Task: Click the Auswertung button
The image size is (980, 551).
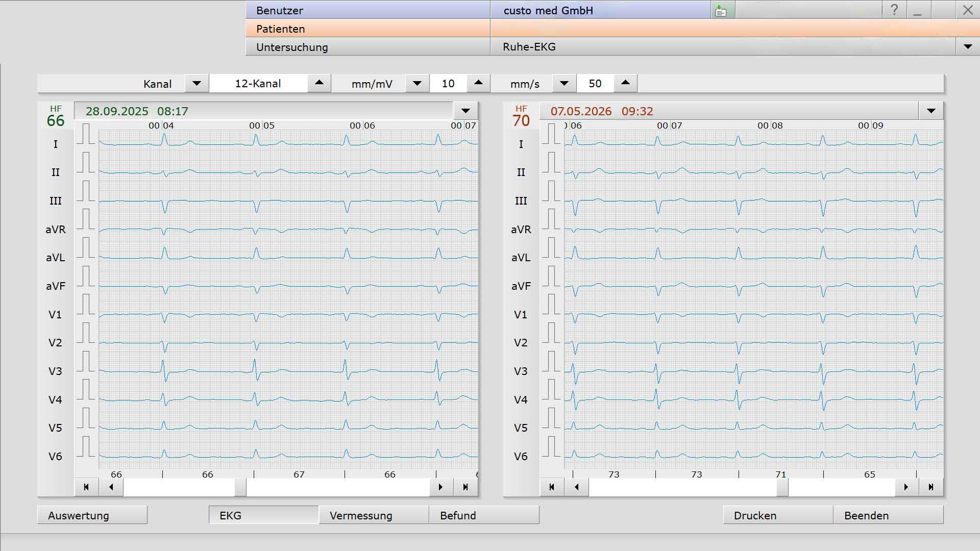Action: [x=92, y=515]
